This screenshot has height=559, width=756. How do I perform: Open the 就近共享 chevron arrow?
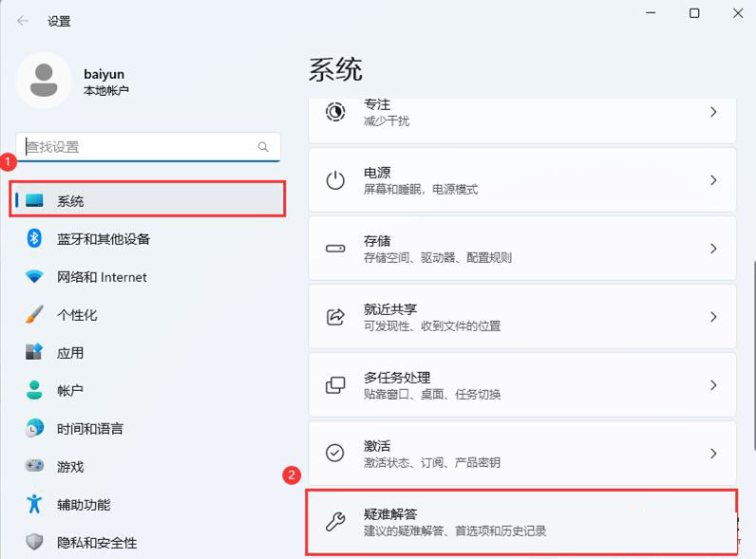[x=713, y=317]
